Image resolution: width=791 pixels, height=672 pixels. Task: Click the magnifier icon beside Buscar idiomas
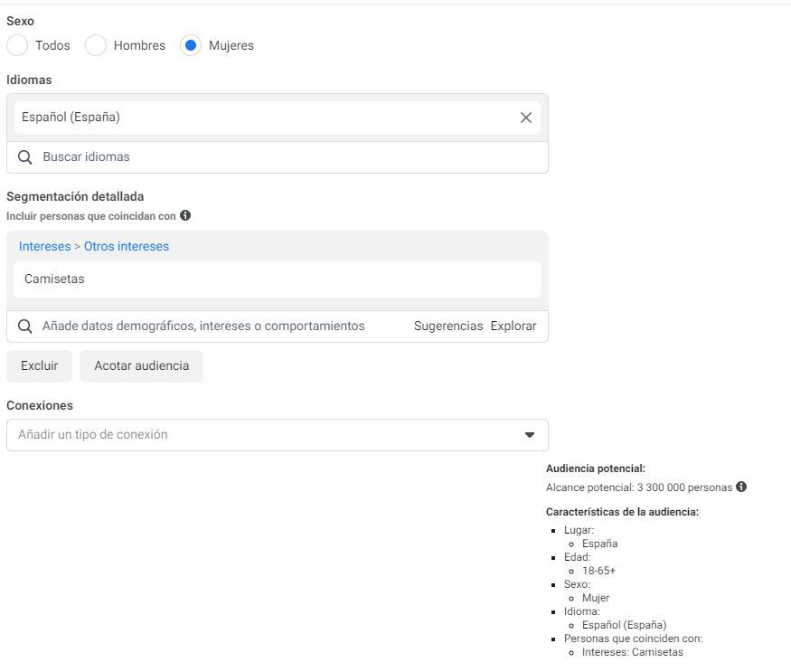coord(25,157)
